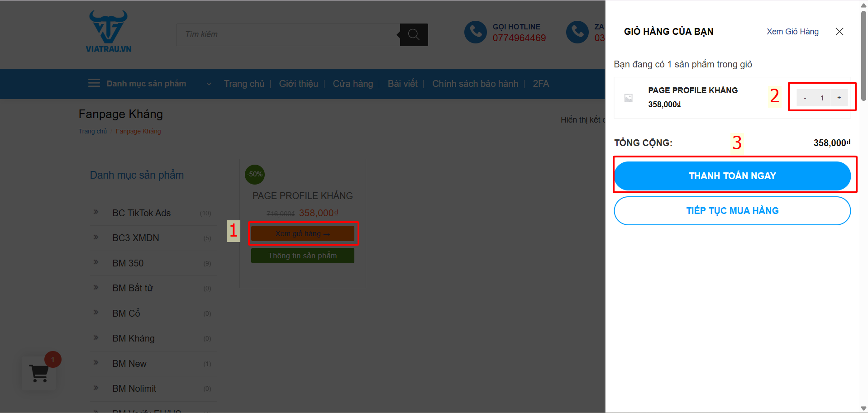868x413 pixels.
Task: Click the cart panel vertical scrollbar
Action: (863, 54)
